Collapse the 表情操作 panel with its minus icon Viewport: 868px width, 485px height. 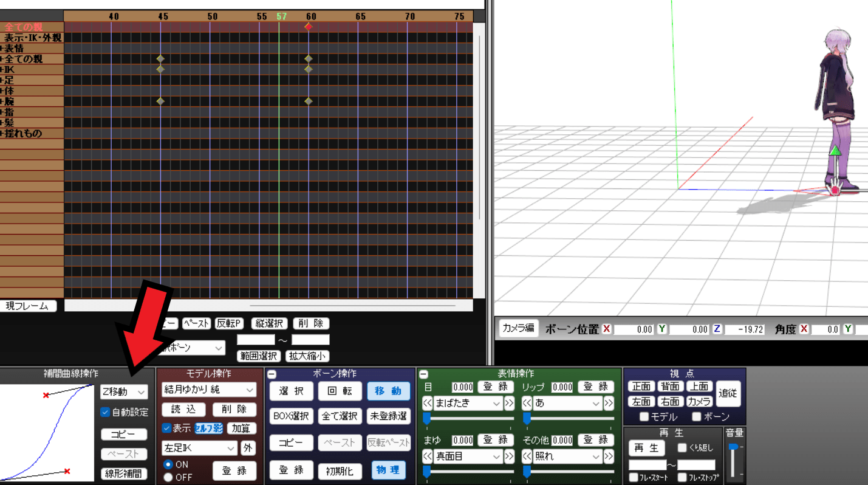424,374
